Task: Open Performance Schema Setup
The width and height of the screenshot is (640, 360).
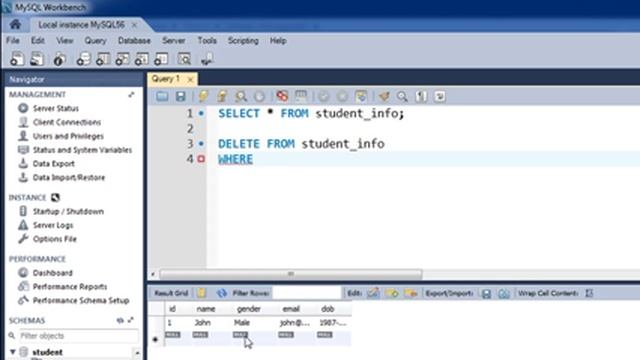Action: coord(80,300)
